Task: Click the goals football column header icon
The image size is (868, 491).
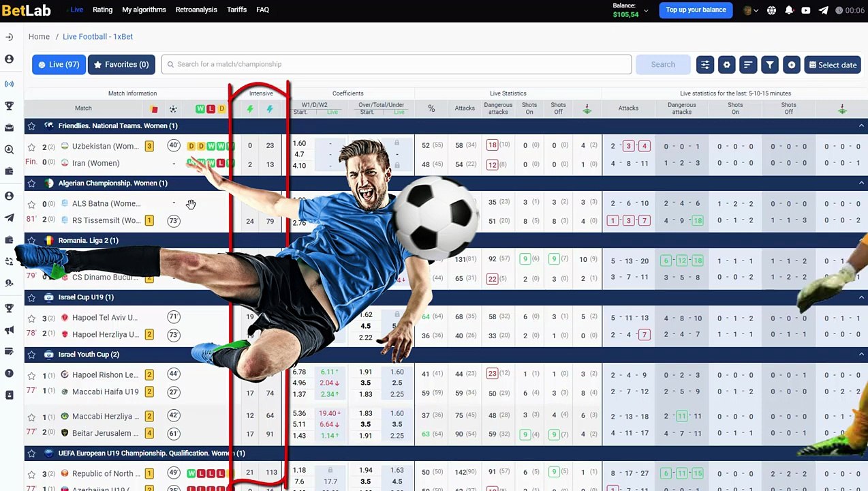Action: [173, 109]
